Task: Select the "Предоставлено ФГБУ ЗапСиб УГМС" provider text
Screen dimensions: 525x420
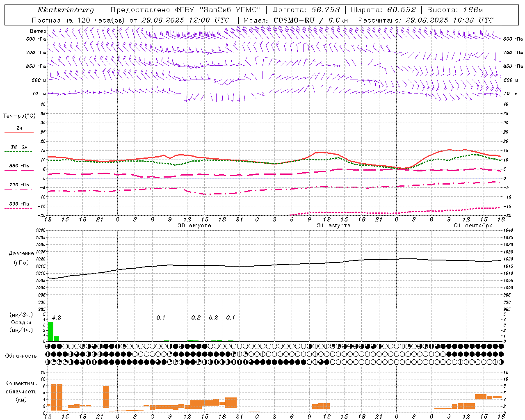Action: pyautogui.click(x=186, y=10)
